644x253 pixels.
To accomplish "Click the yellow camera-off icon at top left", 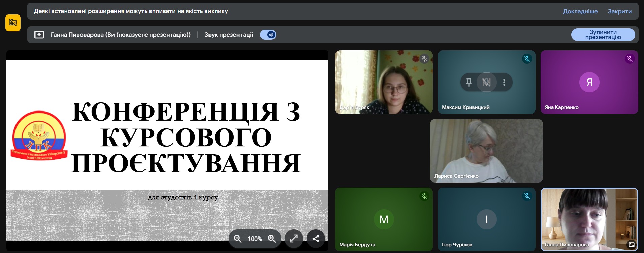I will (13, 23).
